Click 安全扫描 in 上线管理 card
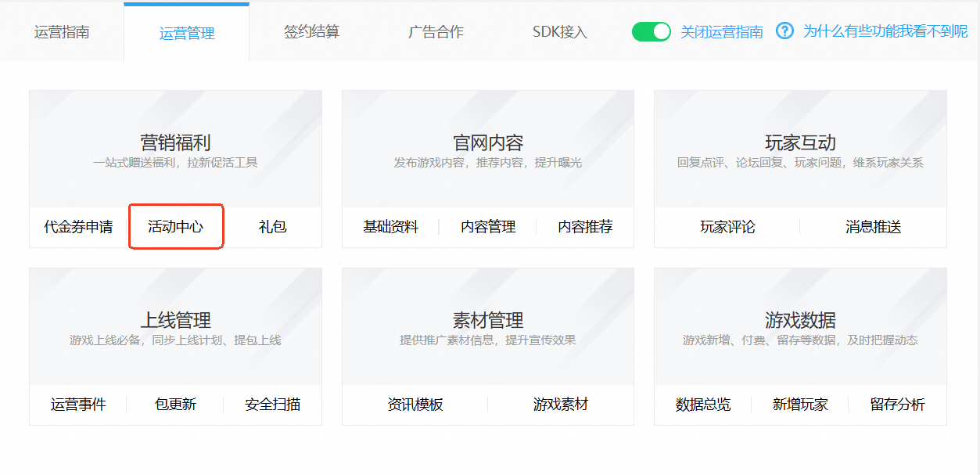 coord(272,405)
